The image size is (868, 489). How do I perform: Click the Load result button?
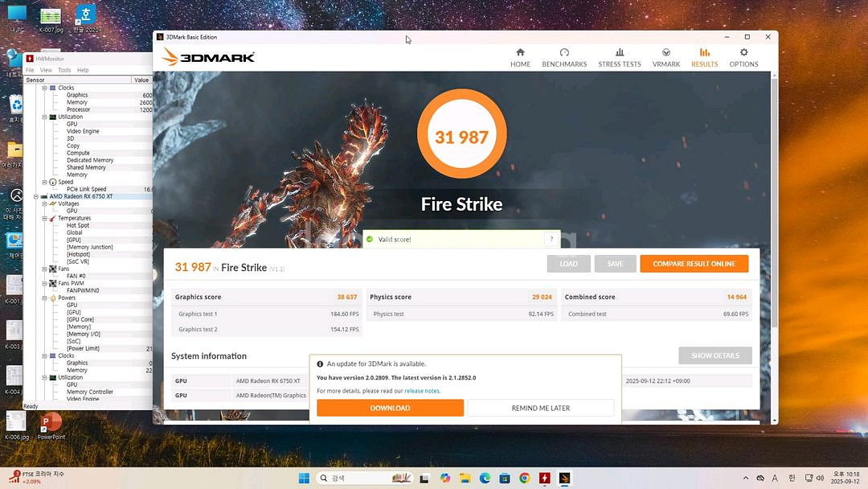568,264
